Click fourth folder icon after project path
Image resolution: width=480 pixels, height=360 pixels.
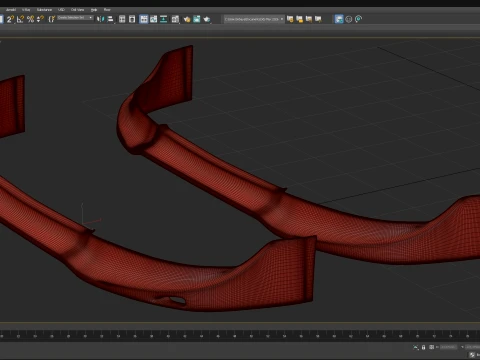(x=318, y=19)
